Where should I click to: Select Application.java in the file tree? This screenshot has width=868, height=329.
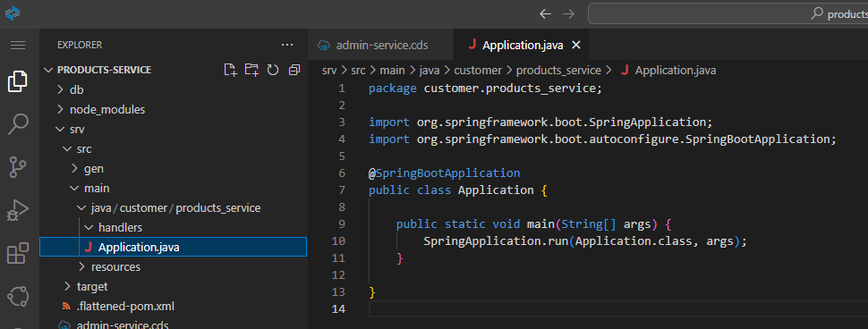click(x=174, y=247)
